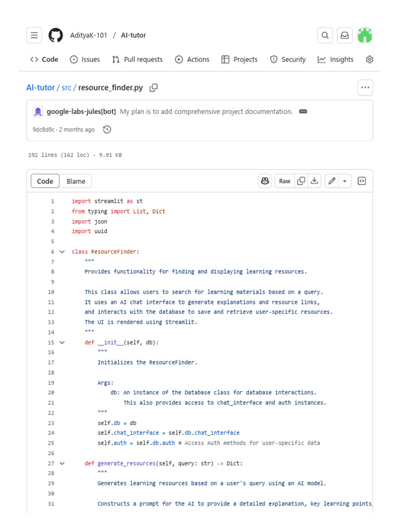Open the Copilot icon in file toolbar
The height and width of the screenshot is (532, 399).
pos(265,181)
